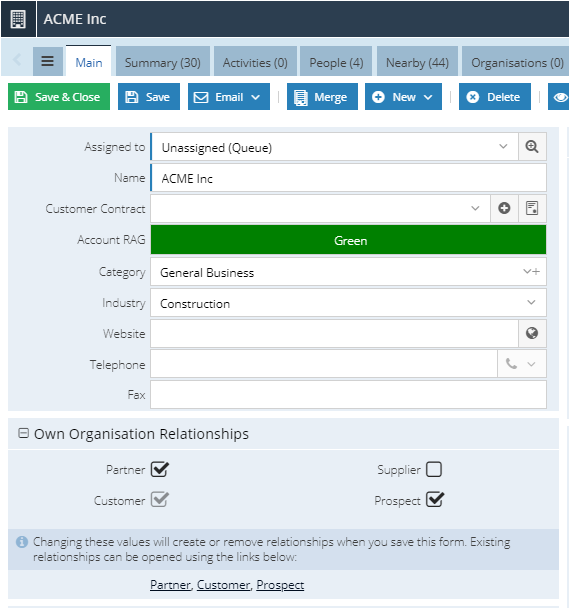Click the search magnifier next to Assigned to
This screenshot has height=608, width=569.
532,147
